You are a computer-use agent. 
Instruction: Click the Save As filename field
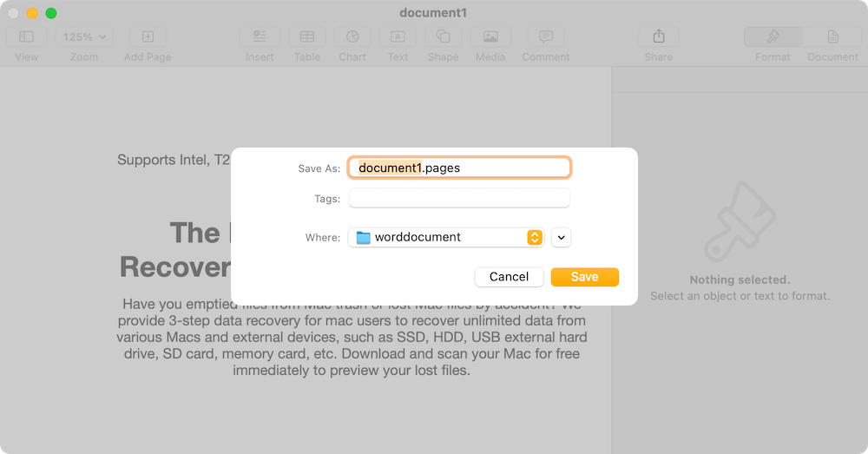click(x=459, y=168)
